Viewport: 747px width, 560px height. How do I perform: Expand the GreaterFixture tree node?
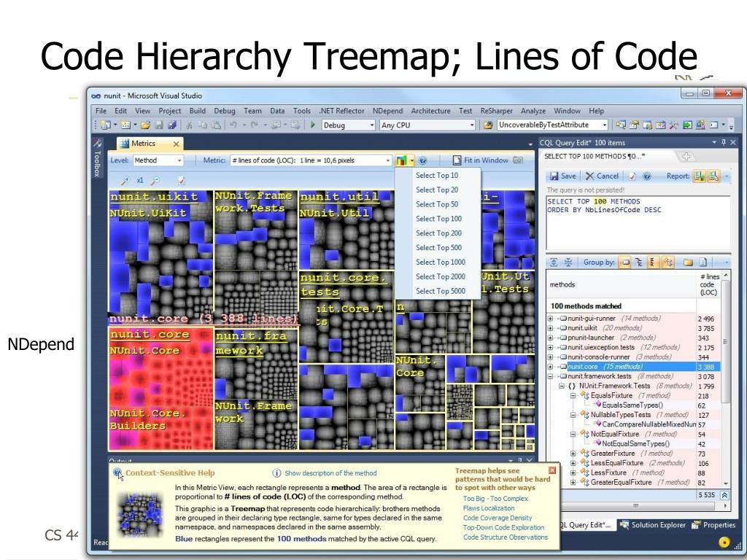(573, 454)
